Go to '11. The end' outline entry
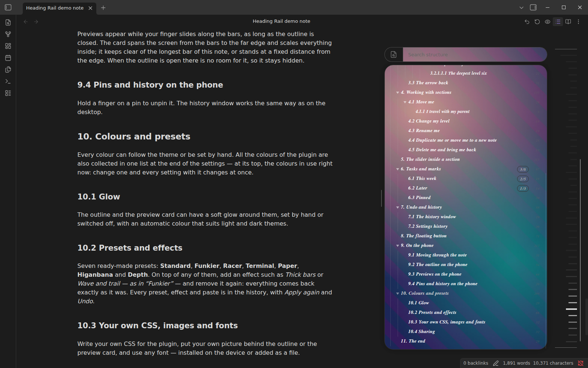This screenshot has height=368, width=588. (x=413, y=341)
